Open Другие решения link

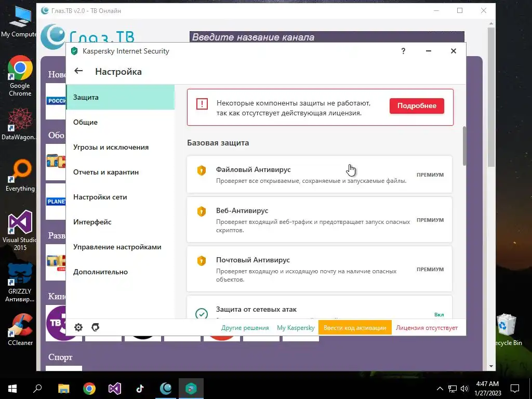tap(245, 328)
